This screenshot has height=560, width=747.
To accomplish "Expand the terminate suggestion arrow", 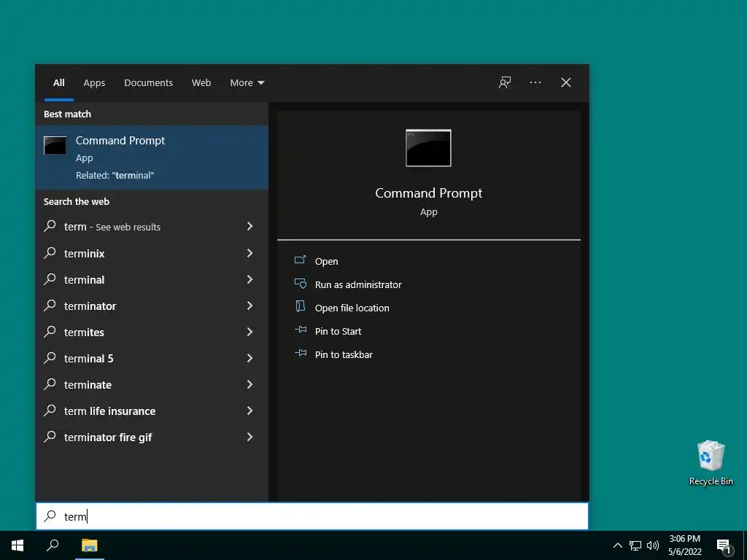I will pos(249,384).
